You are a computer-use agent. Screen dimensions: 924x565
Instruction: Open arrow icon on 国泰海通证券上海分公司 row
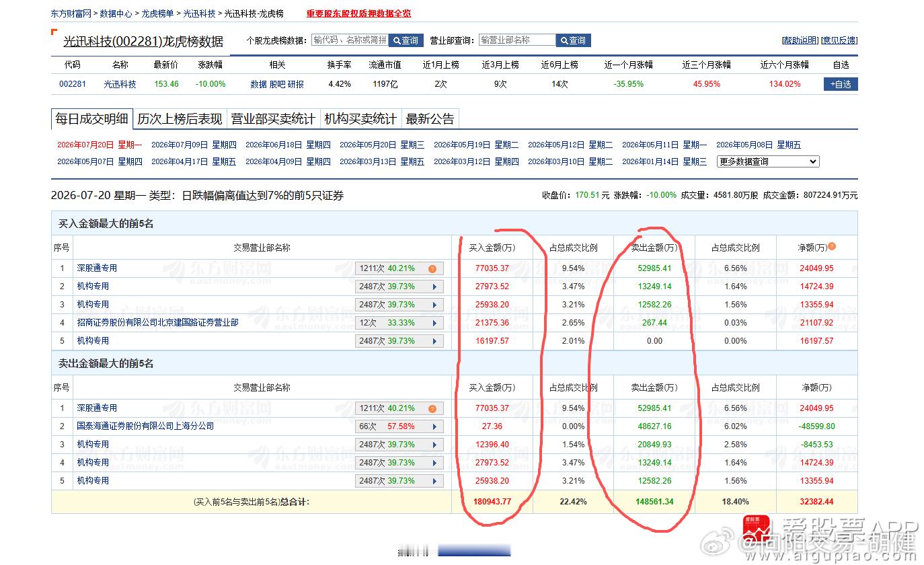(434, 426)
